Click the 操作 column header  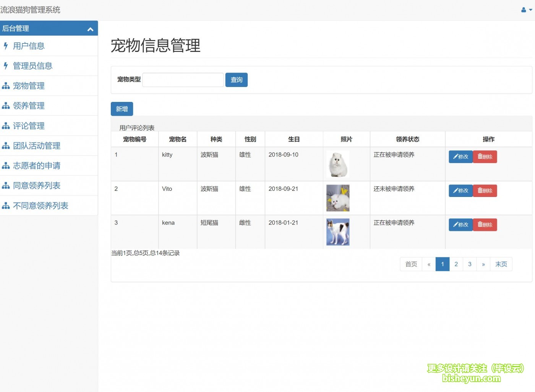pyautogui.click(x=488, y=139)
